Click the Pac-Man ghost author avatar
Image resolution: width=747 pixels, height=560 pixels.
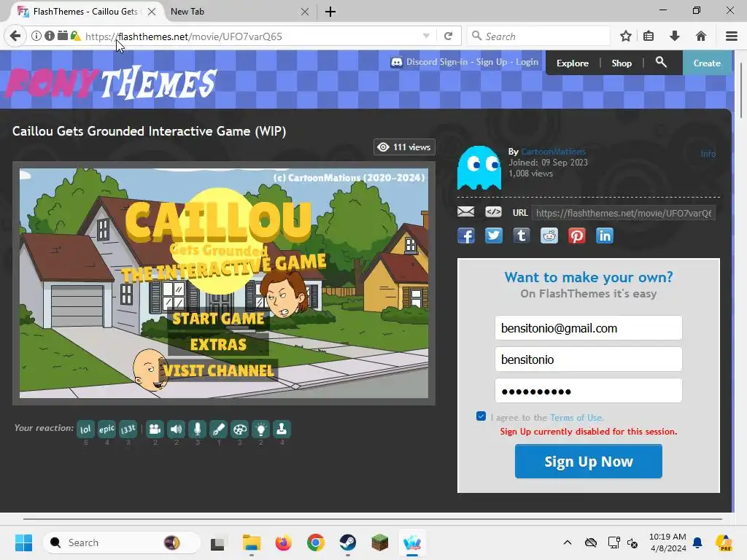pos(479,168)
